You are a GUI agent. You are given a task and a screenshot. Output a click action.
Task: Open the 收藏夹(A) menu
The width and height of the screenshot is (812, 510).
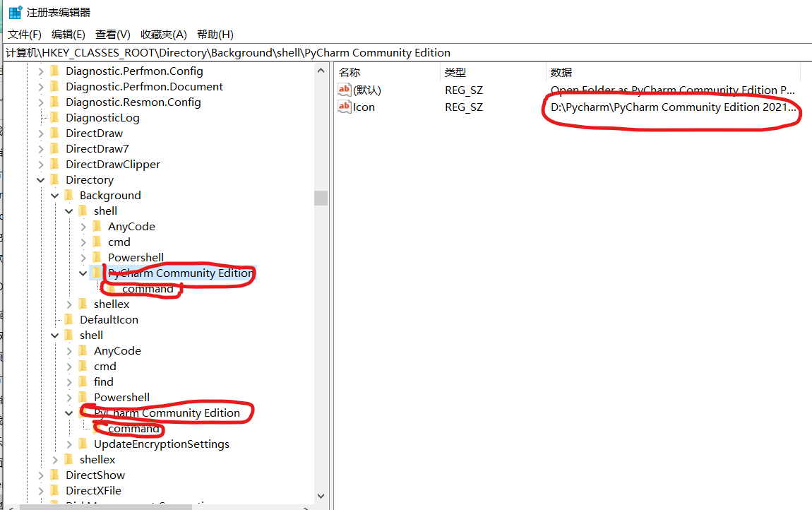[x=164, y=35]
